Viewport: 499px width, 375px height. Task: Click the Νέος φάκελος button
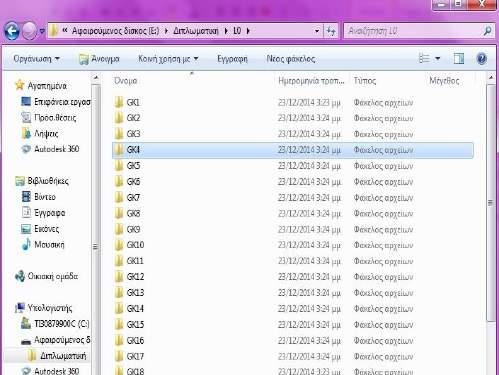pyautogui.click(x=291, y=59)
